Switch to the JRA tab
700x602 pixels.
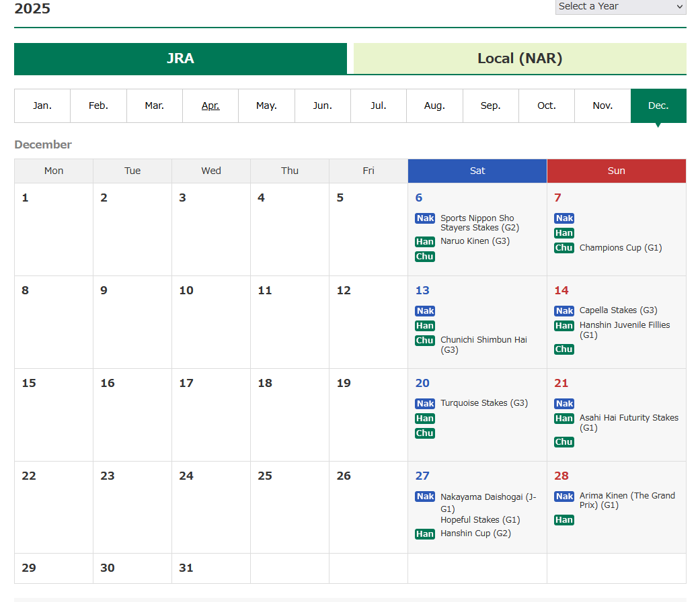[x=180, y=58]
